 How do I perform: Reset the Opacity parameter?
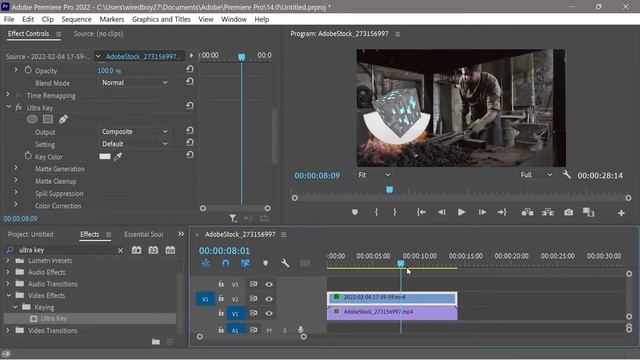[x=189, y=69]
